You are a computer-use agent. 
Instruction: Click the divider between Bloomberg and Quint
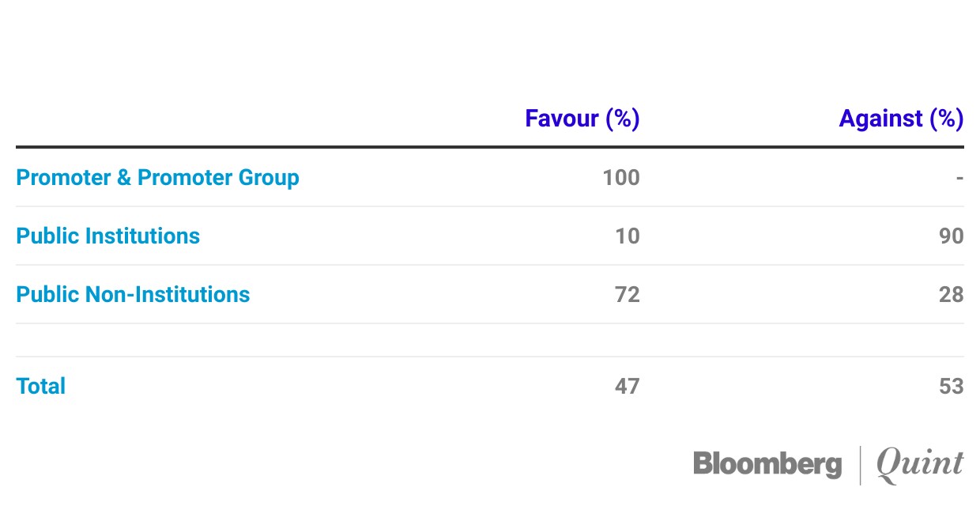(860, 464)
